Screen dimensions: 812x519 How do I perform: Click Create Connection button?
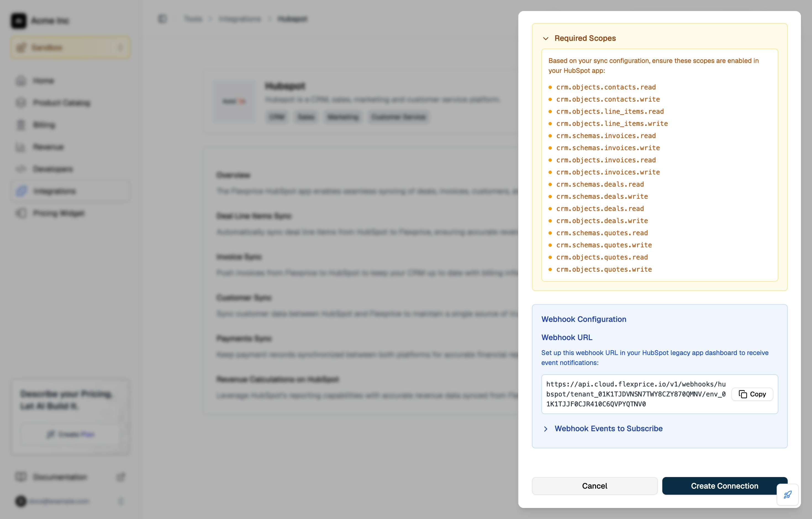point(725,486)
